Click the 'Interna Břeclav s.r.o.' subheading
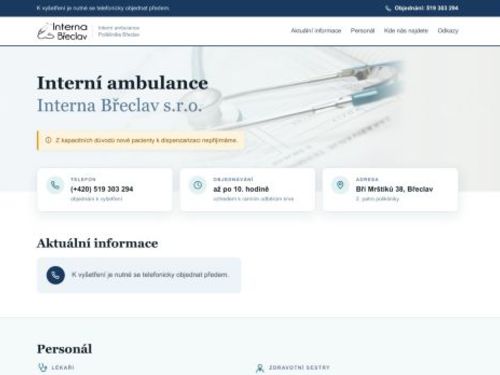 [119, 105]
